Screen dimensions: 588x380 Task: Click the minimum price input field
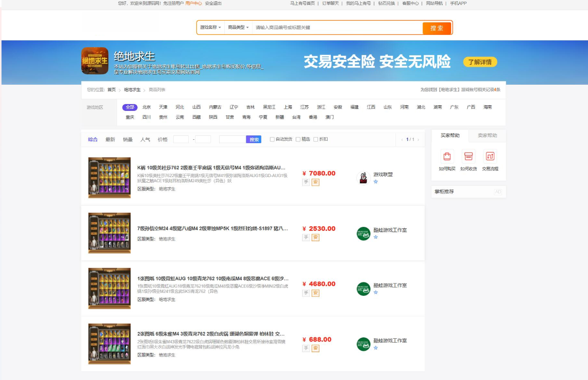181,139
